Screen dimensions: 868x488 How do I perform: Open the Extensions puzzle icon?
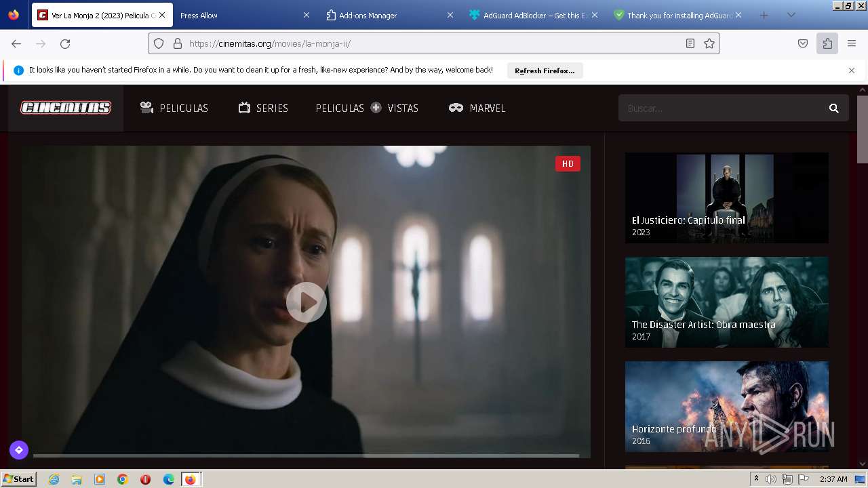827,43
